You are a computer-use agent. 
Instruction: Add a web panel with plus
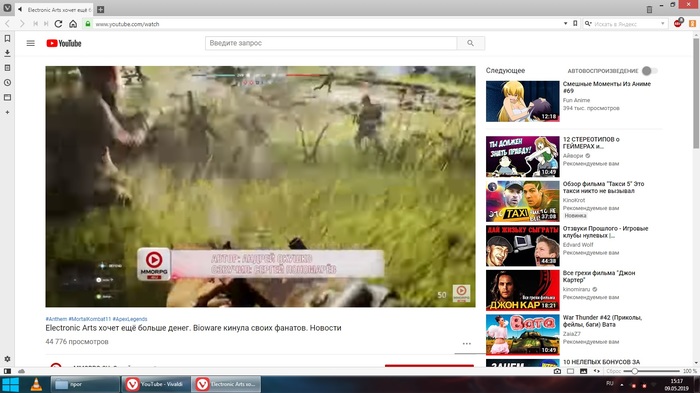[7, 112]
